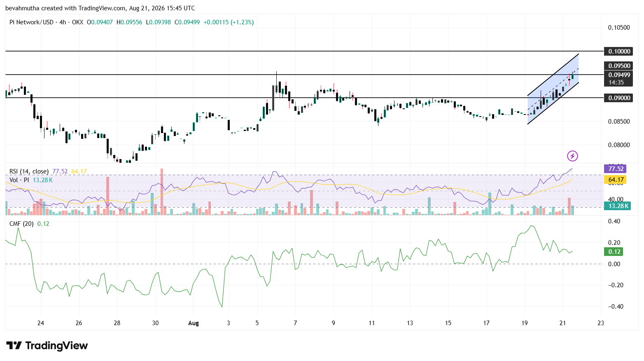Click the 'Aug' date axis label
The width and height of the screenshot is (644, 361).
pos(194,323)
